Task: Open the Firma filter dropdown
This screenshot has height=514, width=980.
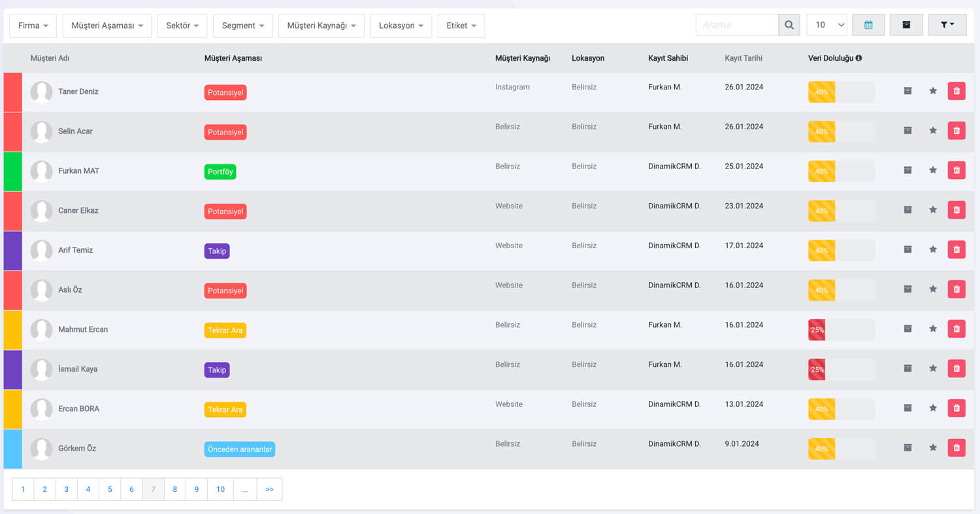Action: tap(33, 25)
